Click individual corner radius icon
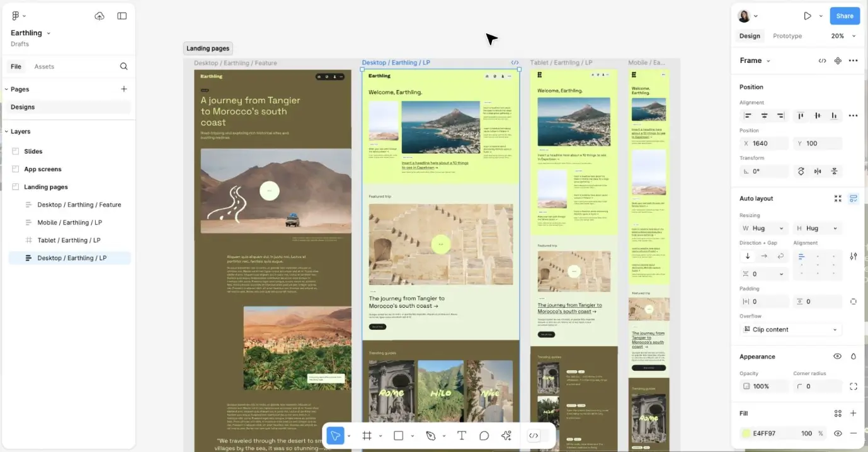 coord(854,387)
